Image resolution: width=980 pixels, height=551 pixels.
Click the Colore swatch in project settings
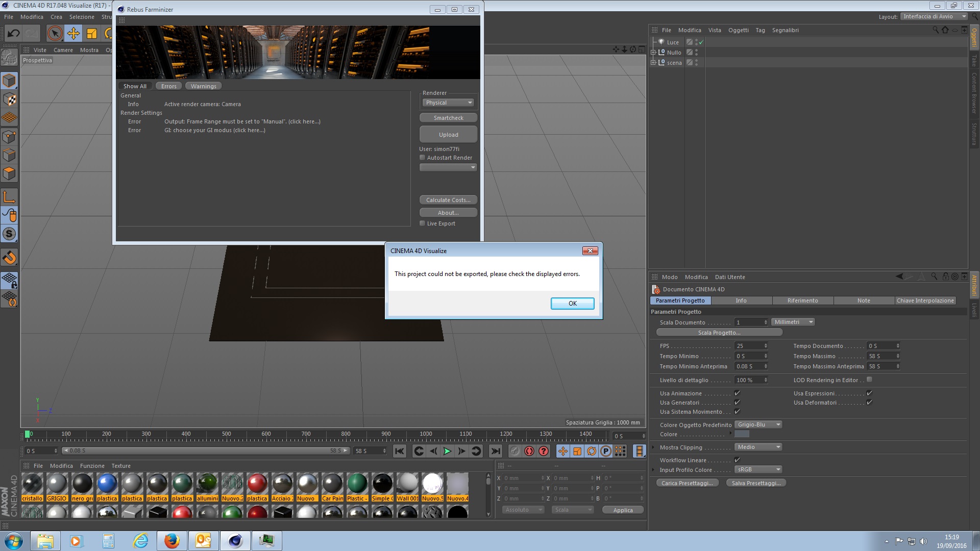[x=742, y=434]
